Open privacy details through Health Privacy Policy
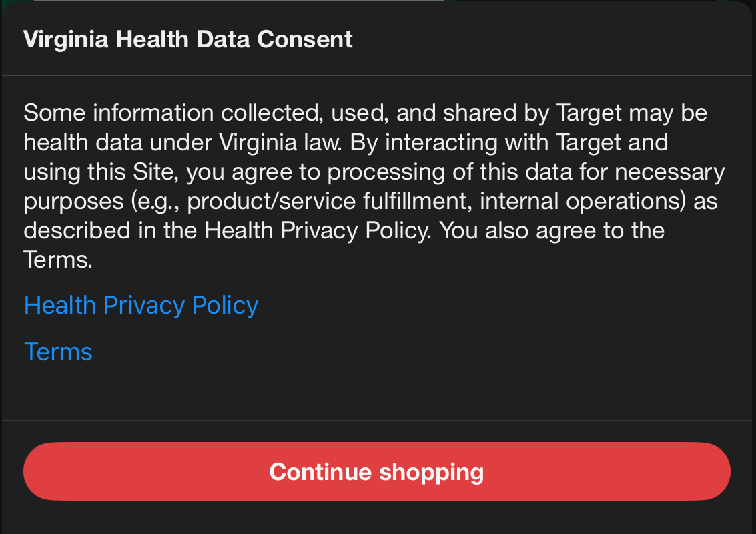Image resolution: width=756 pixels, height=534 pixels. click(140, 304)
